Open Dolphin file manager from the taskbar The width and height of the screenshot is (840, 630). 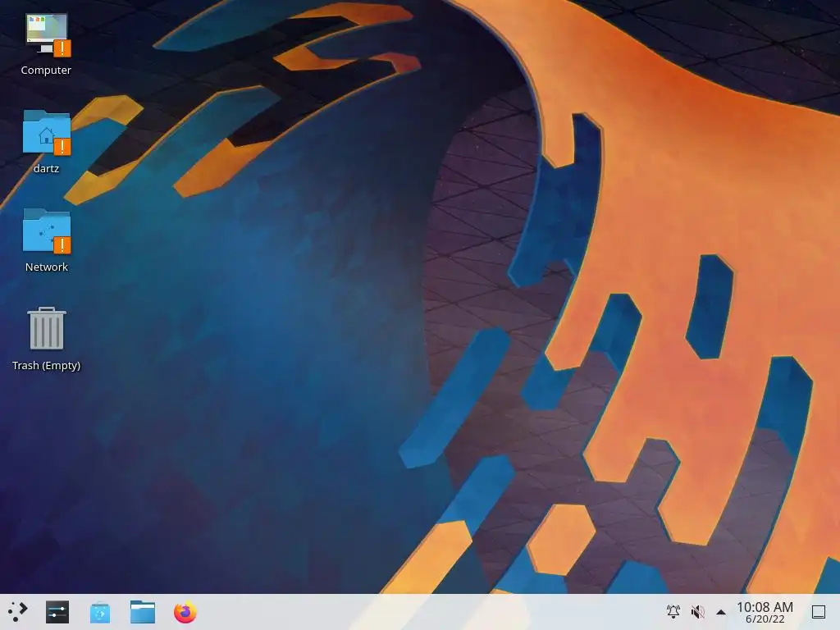[x=143, y=612]
